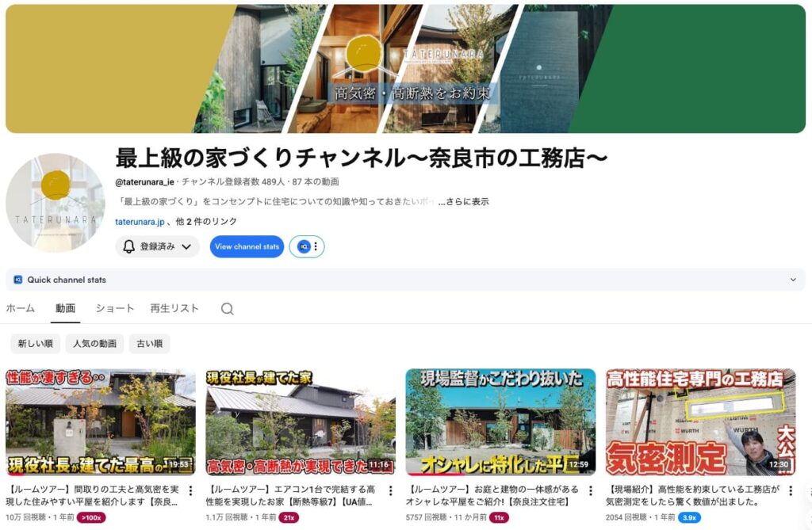Open the taterunara.jp link
812x530 pixels.
pyautogui.click(x=140, y=222)
